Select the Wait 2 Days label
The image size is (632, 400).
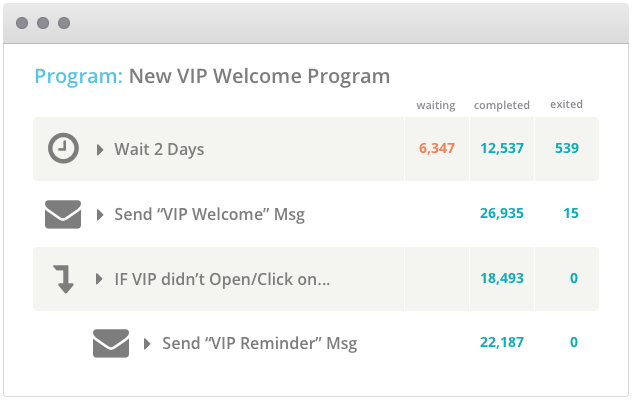(x=159, y=150)
